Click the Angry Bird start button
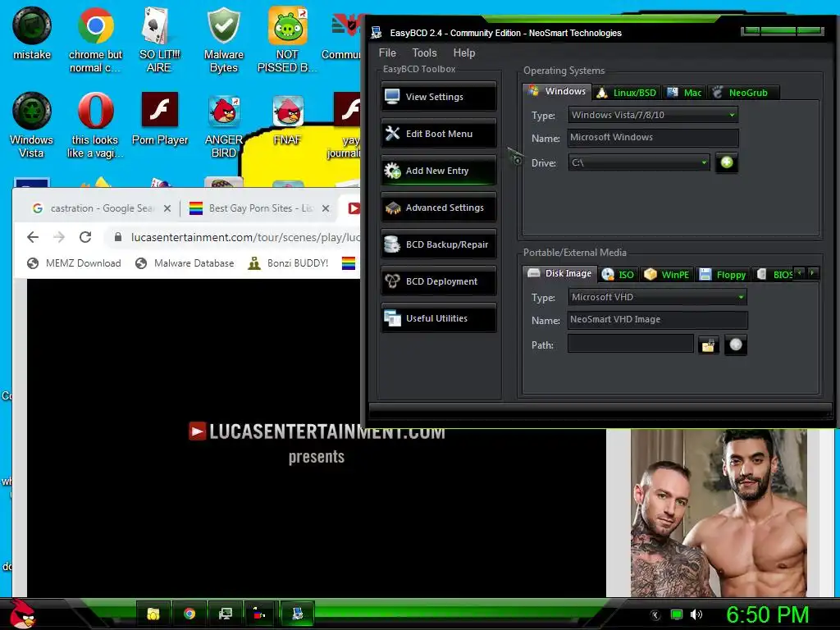This screenshot has height=630, width=840. coord(21,614)
